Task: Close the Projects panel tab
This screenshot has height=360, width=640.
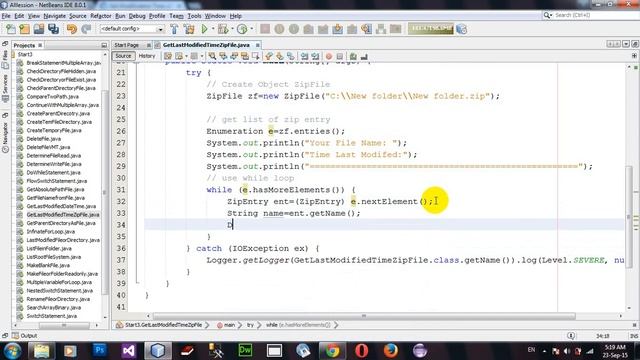Action: tap(40, 45)
